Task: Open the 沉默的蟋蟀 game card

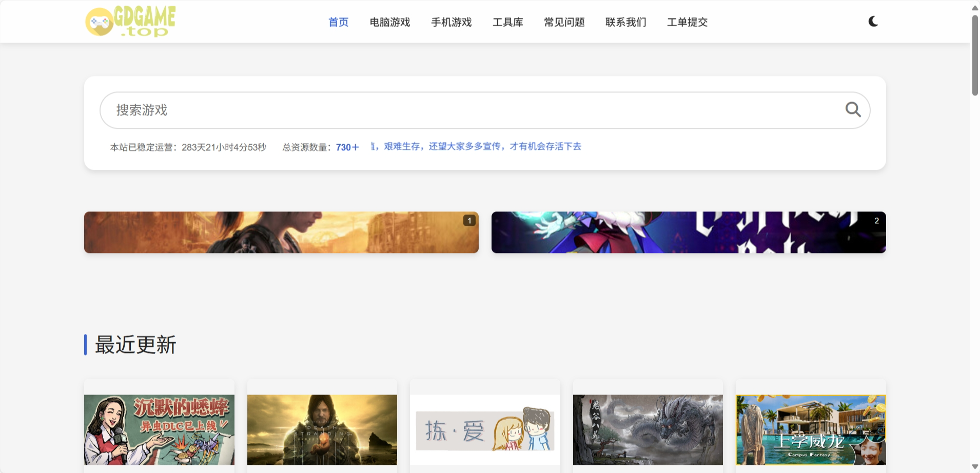Action: pyautogui.click(x=159, y=429)
